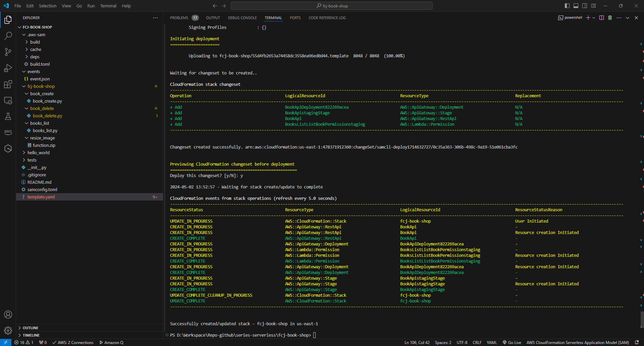Click Go Live in status bar
The width and height of the screenshot is (644, 346).
click(x=512, y=342)
